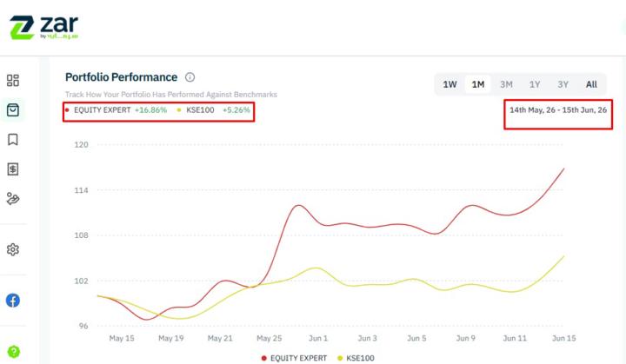Screen dimensions: 626x364
Task: Click the May 19 x-axis label
Action: [x=171, y=338]
